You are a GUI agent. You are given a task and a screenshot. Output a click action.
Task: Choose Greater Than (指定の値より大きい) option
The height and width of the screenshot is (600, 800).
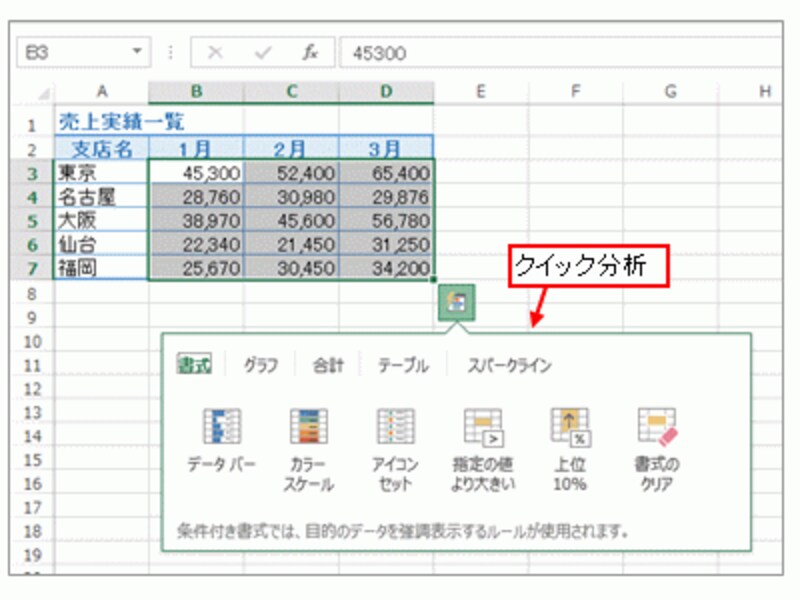point(483,449)
